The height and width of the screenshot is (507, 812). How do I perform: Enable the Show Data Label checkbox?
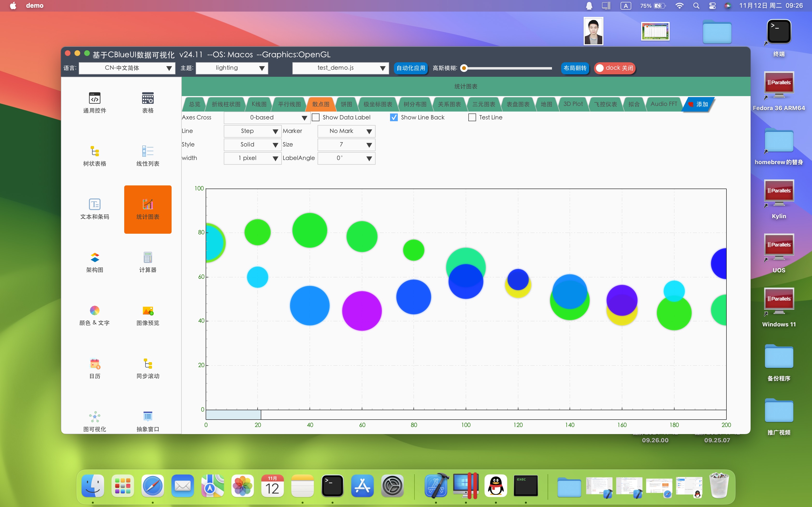pos(316,117)
